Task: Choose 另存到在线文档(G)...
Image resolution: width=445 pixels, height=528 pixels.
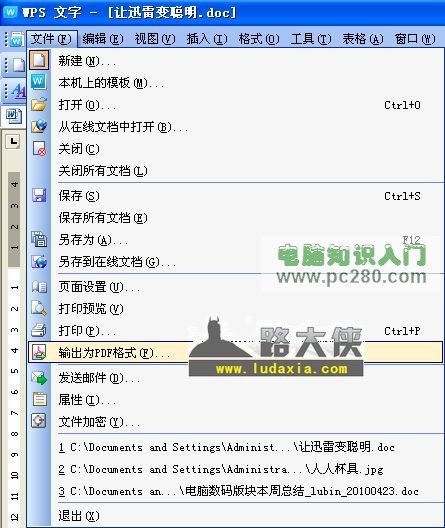Action: pyautogui.click(x=236, y=262)
